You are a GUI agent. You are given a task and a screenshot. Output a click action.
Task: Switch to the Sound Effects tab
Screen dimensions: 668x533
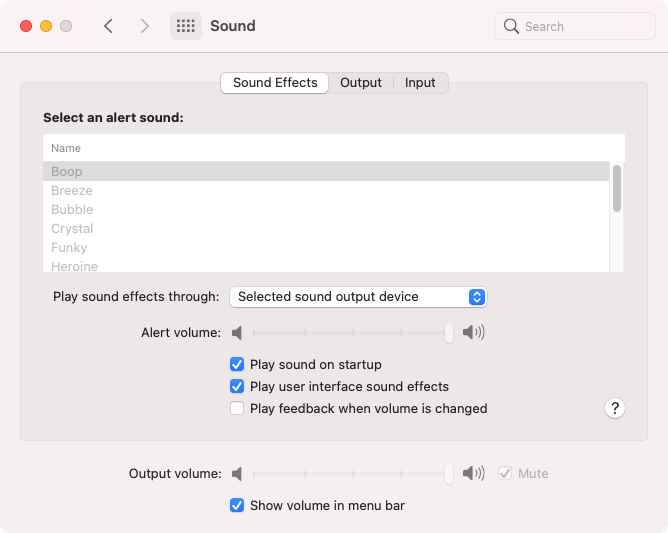[x=275, y=83]
